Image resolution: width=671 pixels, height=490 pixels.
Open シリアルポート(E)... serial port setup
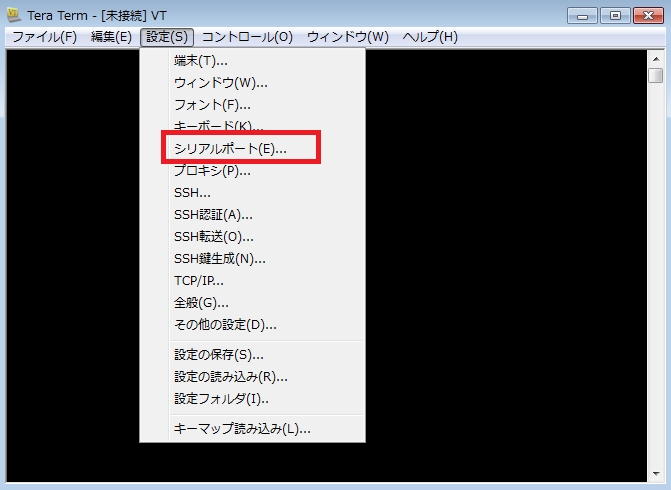coord(252,148)
